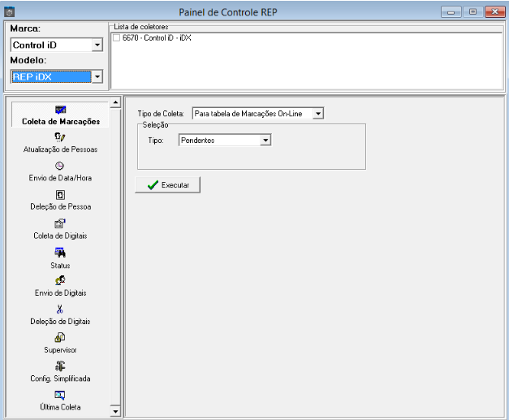The height and width of the screenshot is (420, 509).
Task: Select the Envio de Digitais icon
Action: tap(60, 280)
